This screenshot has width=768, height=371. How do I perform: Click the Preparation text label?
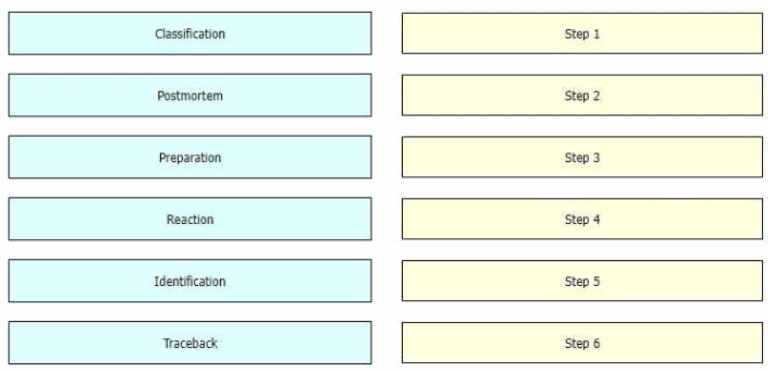(190, 158)
